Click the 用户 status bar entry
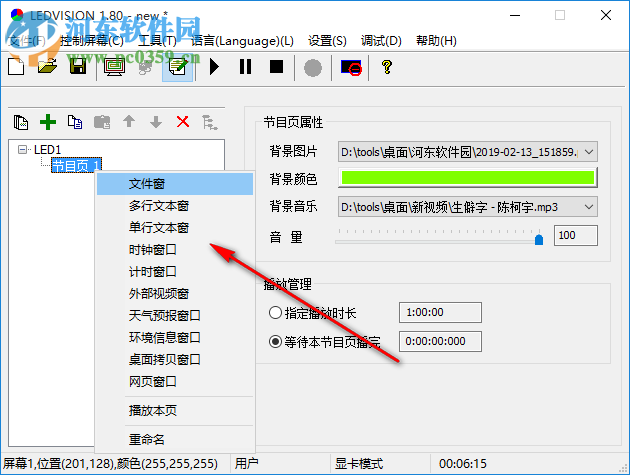Image resolution: width=630 pixels, height=475 pixels. point(246,464)
